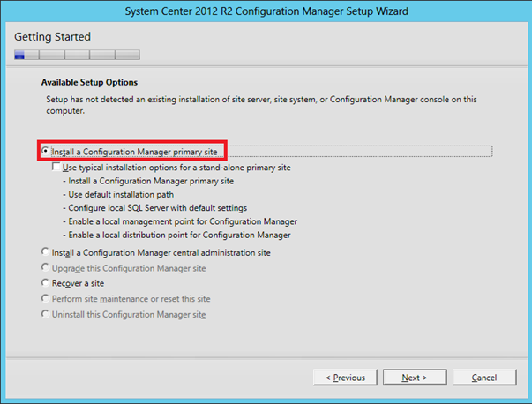Click the last segment of progress bar
532x404 pixels.
click(128, 55)
